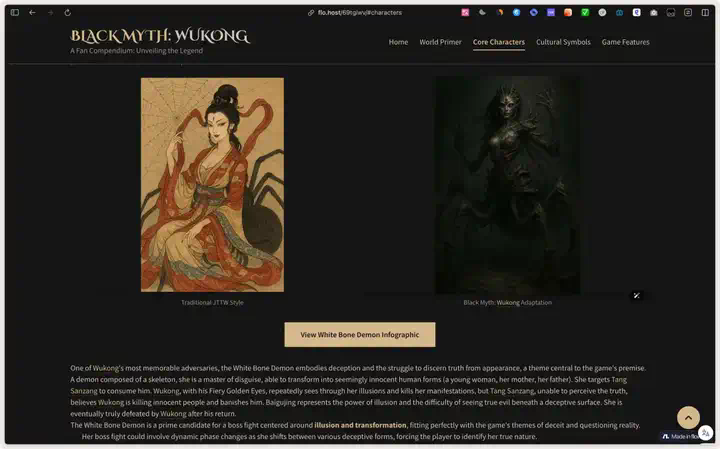Reload the page with the refresh icon
This screenshot has height=449, width=720.
point(68,12)
